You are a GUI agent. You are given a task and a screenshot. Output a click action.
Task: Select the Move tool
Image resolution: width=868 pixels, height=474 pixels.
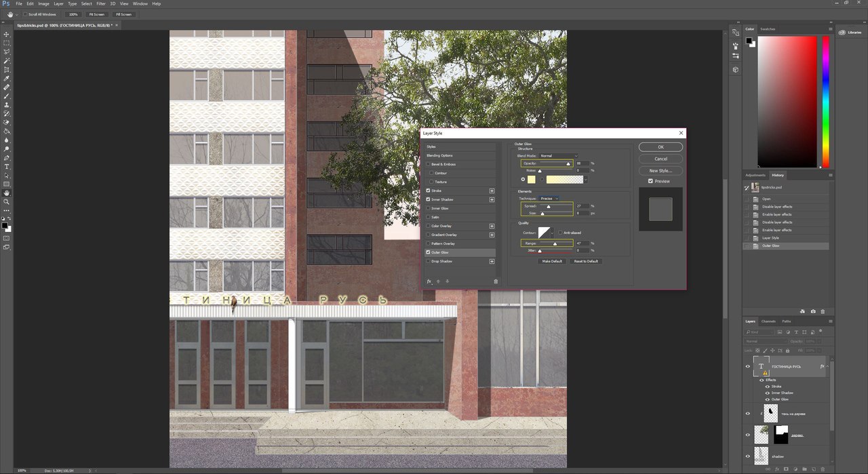7,34
